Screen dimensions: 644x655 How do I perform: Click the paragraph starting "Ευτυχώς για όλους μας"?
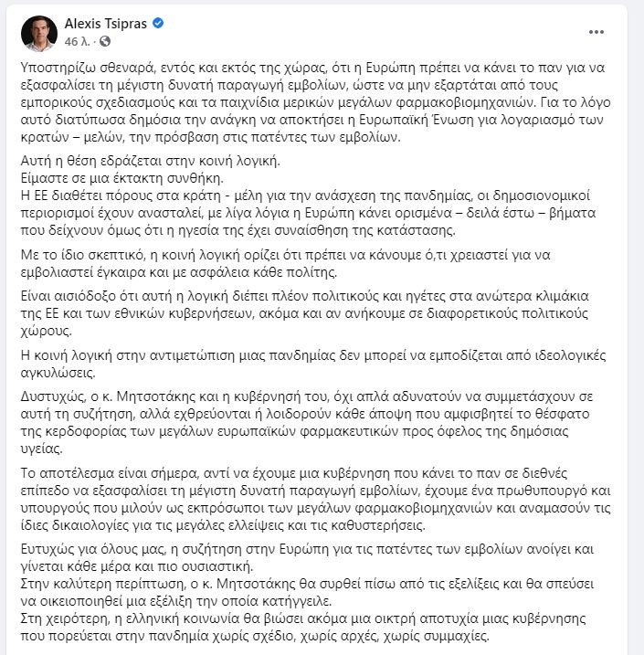pos(320,555)
